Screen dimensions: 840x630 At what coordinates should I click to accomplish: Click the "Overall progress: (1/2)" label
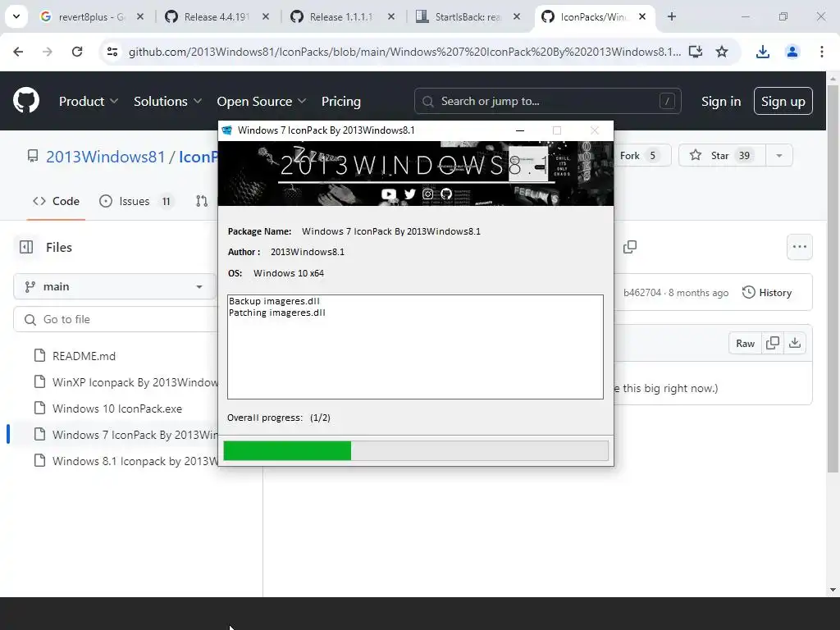(x=279, y=418)
